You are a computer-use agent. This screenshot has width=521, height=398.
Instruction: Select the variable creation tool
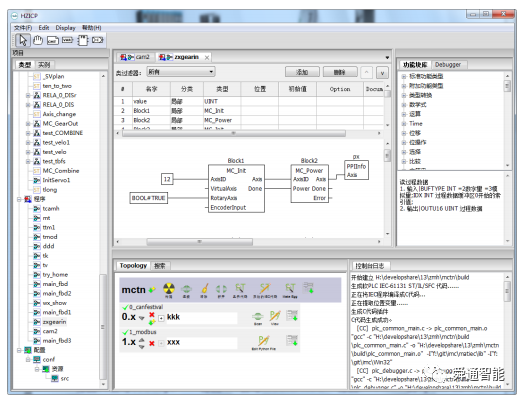67,40
